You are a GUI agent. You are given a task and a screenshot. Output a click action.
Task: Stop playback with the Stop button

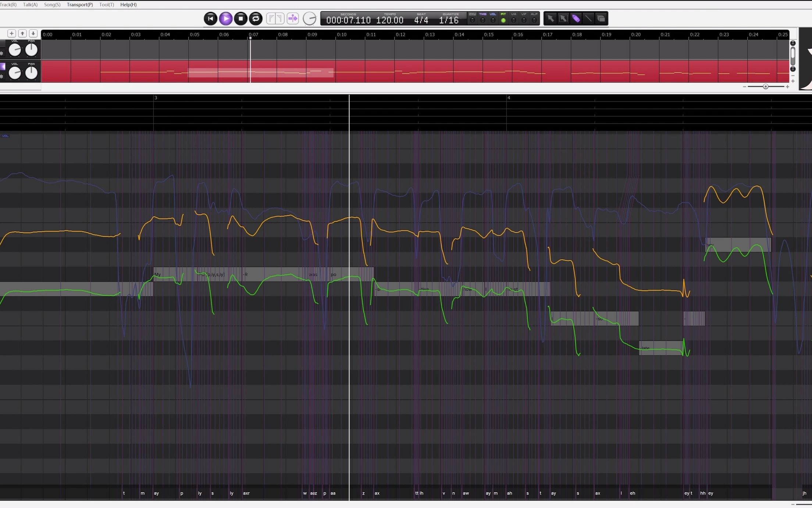241,18
